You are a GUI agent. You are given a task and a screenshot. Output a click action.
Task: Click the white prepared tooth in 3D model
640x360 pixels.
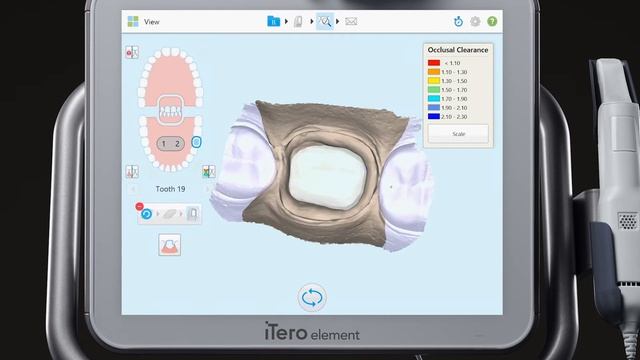327,178
